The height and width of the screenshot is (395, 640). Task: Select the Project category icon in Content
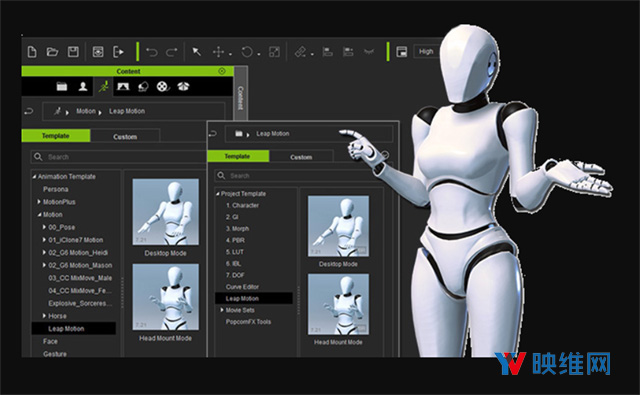point(62,87)
